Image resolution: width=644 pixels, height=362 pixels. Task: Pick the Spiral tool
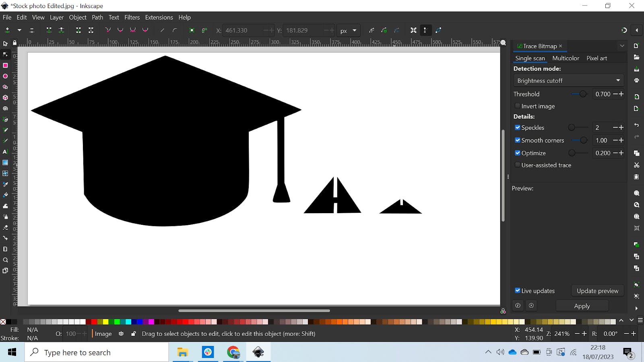tap(5, 109)
